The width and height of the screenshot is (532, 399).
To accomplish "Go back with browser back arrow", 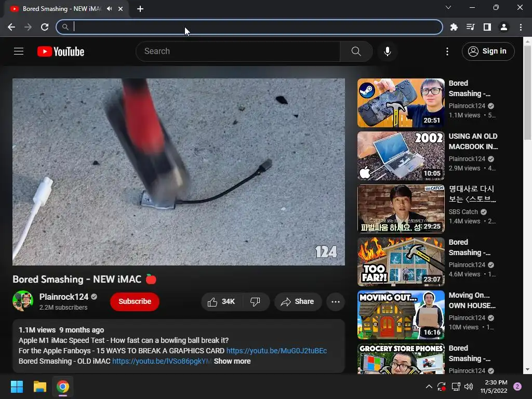I will point(11,27).
